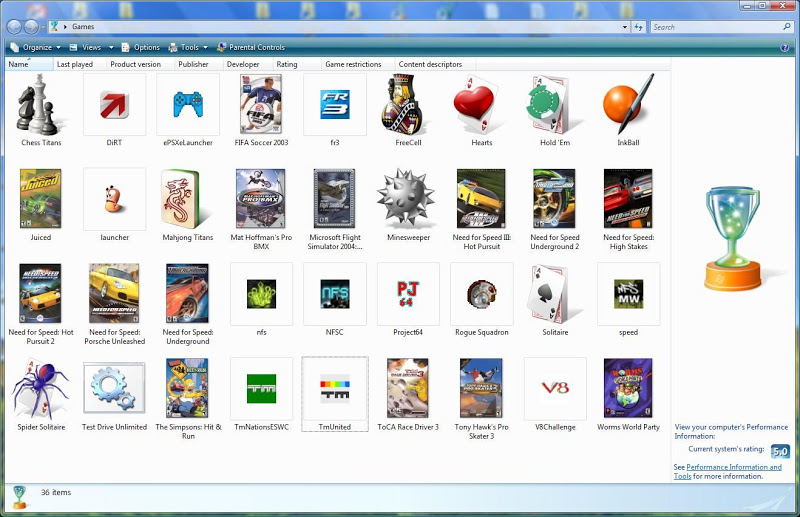Sort by Content descriptors column
Image resolution: width=800 pixels, height=517 pixels.
(x=435, y=64)
